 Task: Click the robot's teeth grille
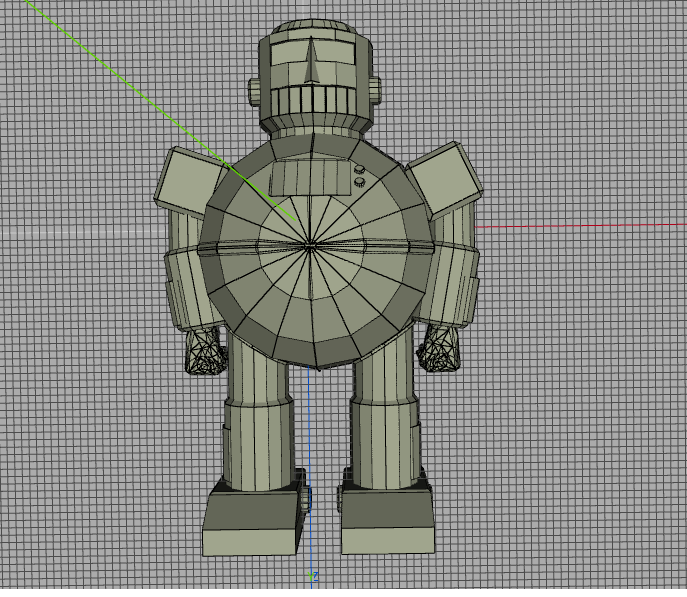312,100
